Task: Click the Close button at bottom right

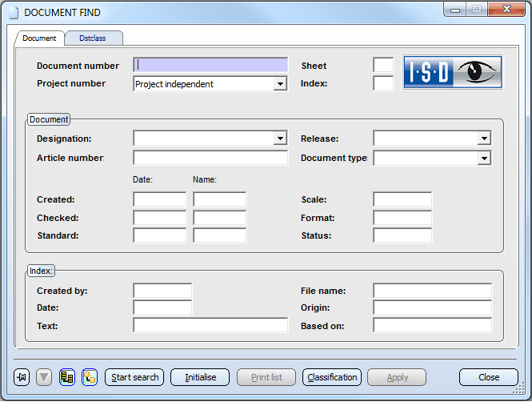Action: pos(489,377)
